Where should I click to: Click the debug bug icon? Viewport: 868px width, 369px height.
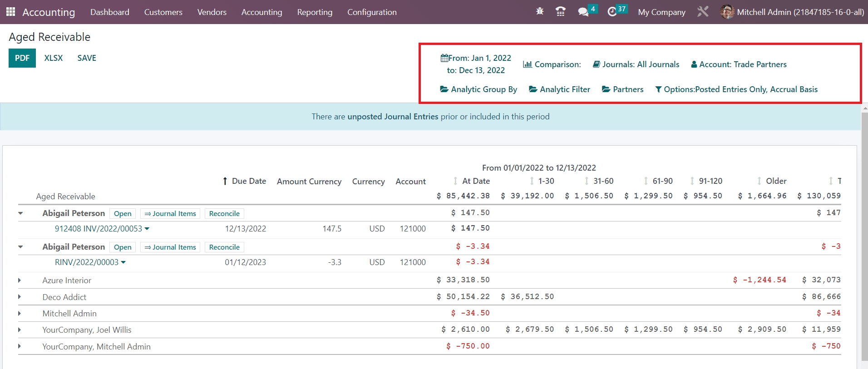coord(540,12)
